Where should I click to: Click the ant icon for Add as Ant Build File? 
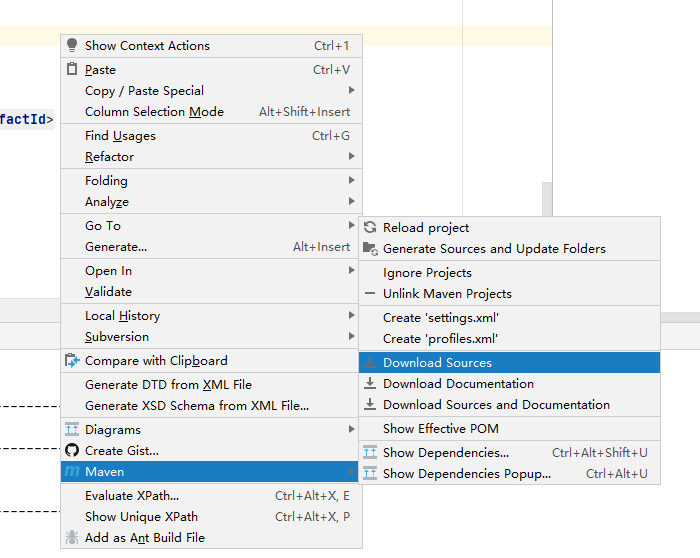(71, 538)
